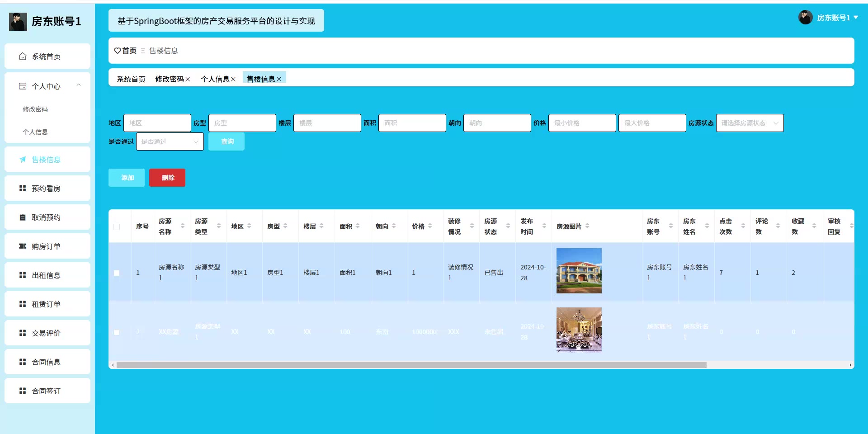868x434 pixels.
Task: Sort table by 发布时间 column
Action: coord(544,226)
